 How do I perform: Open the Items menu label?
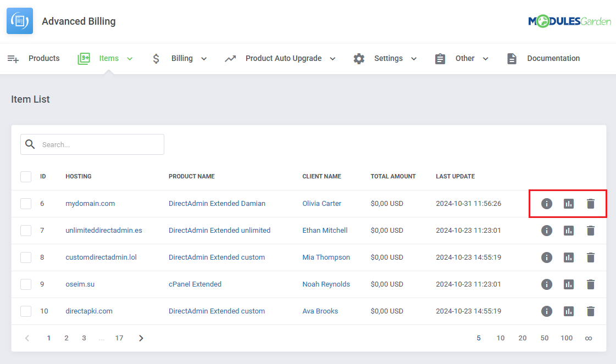pos(109,58)
